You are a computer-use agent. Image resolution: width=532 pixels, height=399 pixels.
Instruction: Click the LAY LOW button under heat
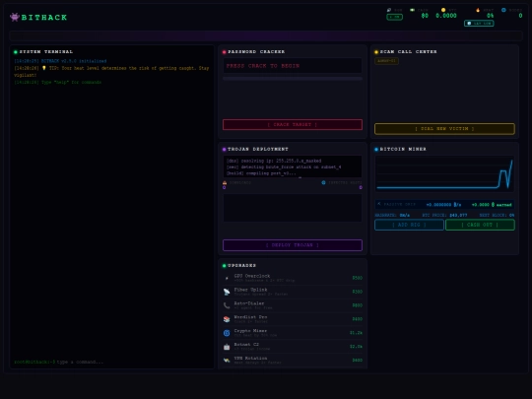tap(479, 24)
